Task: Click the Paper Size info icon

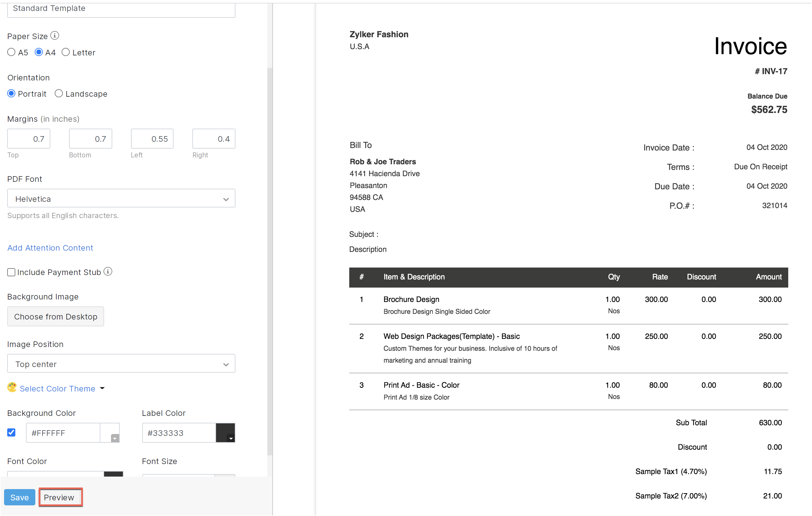Action: click(x=55, y=35)
